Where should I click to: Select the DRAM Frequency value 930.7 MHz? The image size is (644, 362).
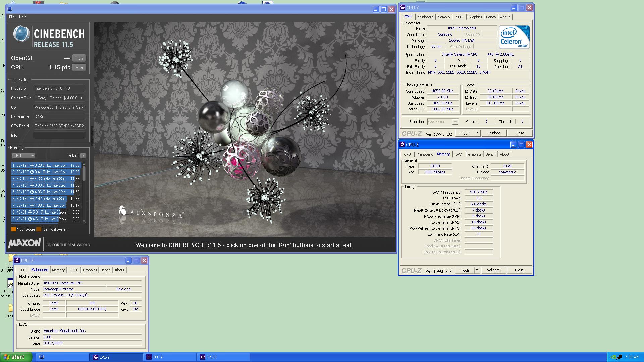pyautogui.click(x=479, y=192)
